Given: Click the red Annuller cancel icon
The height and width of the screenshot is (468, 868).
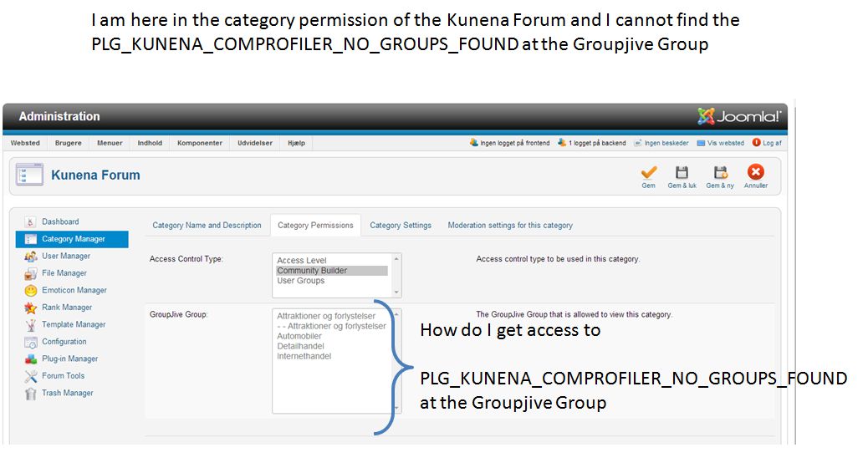Looking at the screenshot, I should [756, 171].
